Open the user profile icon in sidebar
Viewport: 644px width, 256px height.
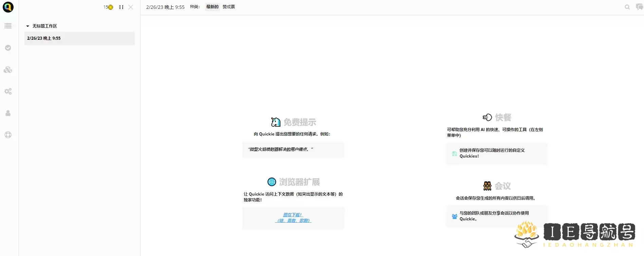coord(8,113)
